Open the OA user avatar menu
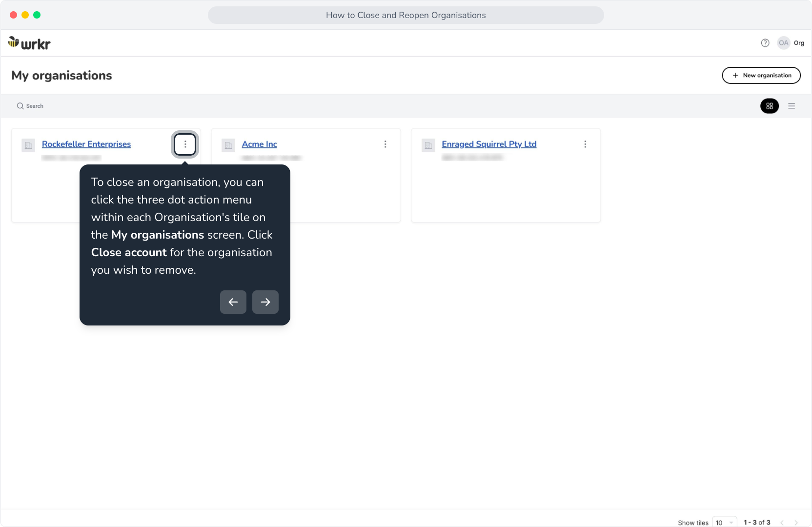Screen dimensions: 812x527 pyautogui.click(x=784, y=43)
